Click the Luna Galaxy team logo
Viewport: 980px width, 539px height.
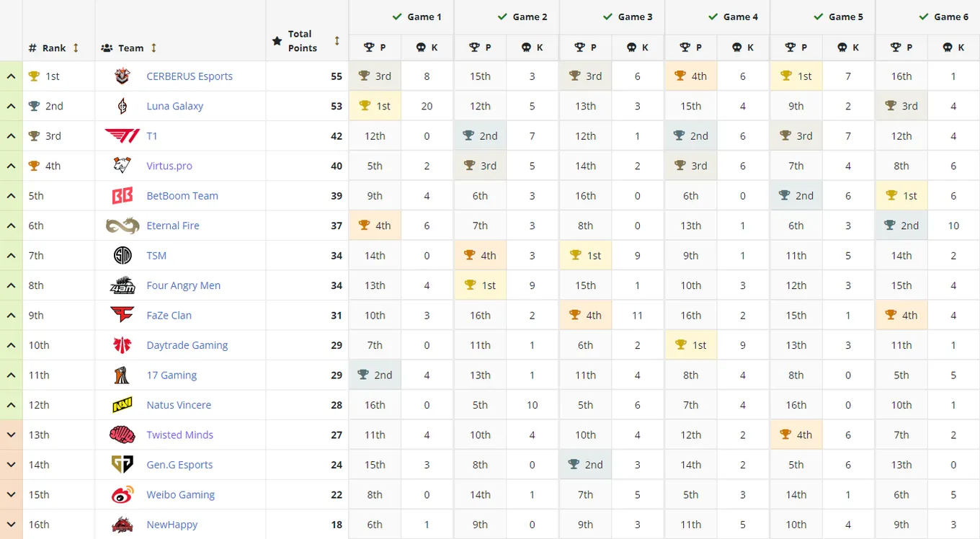(122, 106)
